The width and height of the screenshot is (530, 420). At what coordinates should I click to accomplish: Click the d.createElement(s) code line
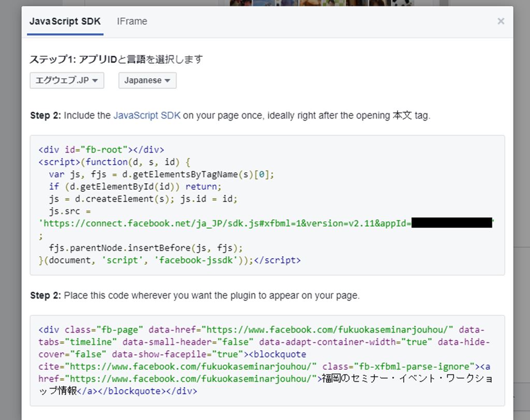[143, 199]
